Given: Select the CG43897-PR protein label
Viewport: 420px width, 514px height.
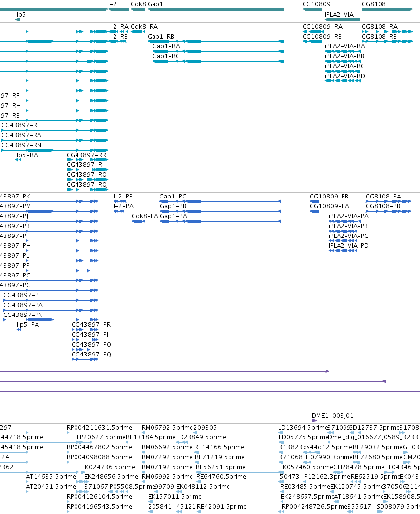Looking at the screenshot, I should [91, 324].
